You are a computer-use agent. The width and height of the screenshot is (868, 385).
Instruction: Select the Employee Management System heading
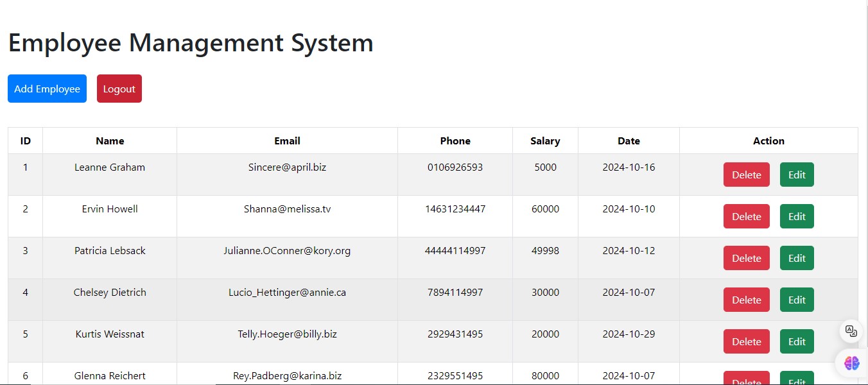point(191,43)
